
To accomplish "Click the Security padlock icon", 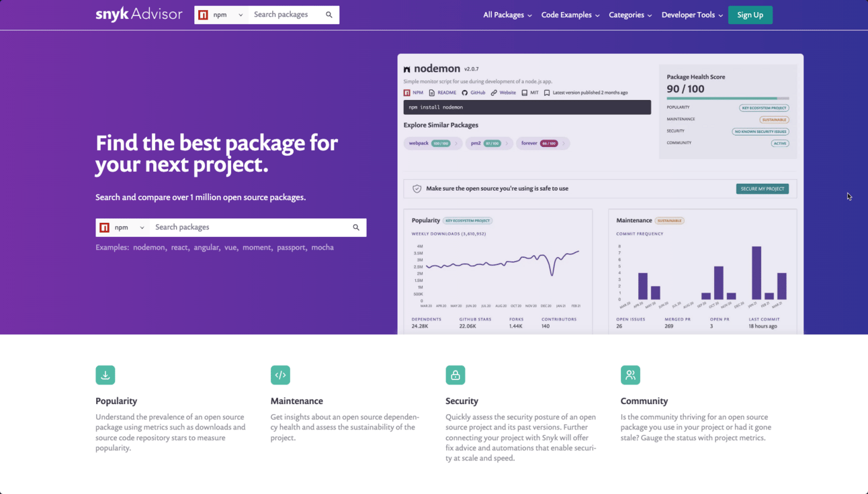I will pyautogui.click(x=455, y=375).
